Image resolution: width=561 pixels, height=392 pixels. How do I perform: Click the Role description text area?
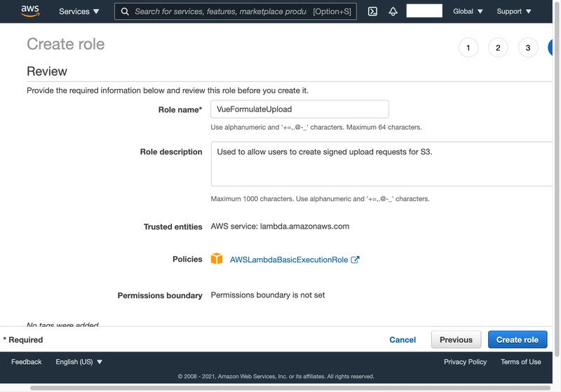click(x=381, y=164)
